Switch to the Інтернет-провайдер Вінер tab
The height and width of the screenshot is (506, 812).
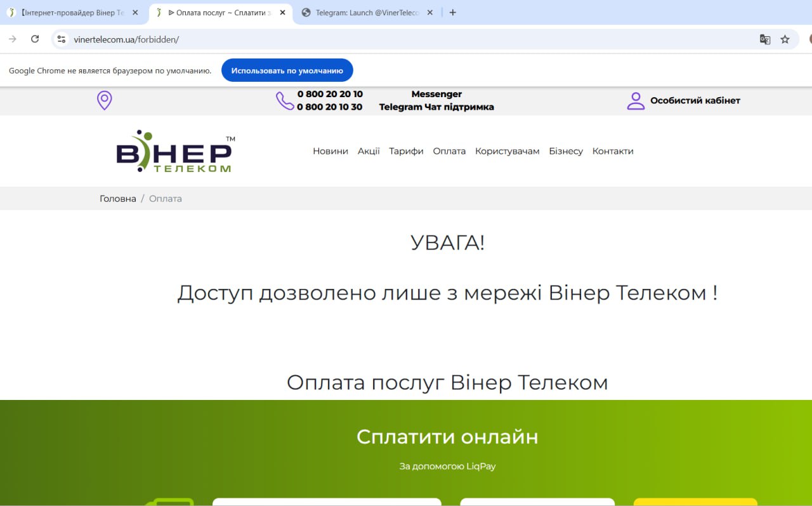(72, 13)
